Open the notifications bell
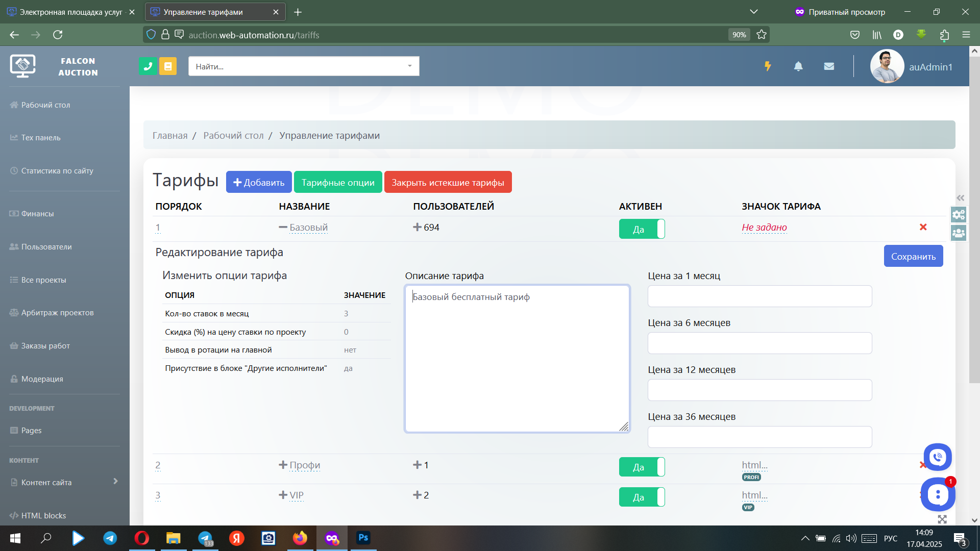Image resolution: width=980 pixels, height=551 pixels. click(798, 66)
